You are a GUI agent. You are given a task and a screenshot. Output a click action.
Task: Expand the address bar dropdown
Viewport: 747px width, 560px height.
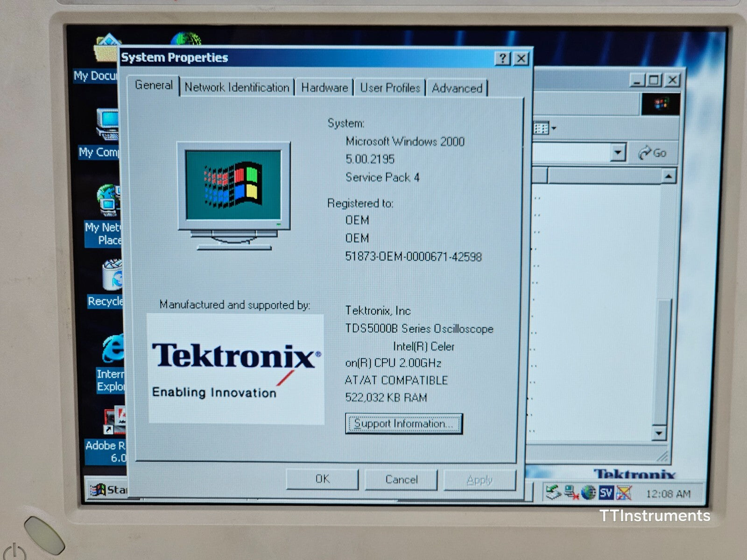click(619, 152)
